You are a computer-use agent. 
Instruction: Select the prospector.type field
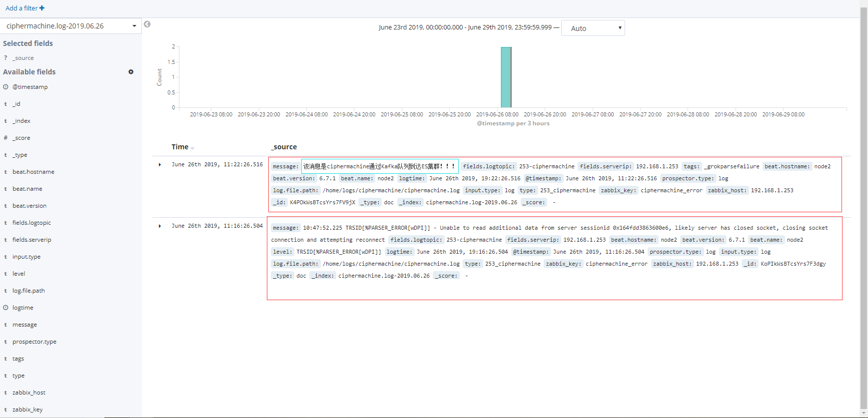34,342
